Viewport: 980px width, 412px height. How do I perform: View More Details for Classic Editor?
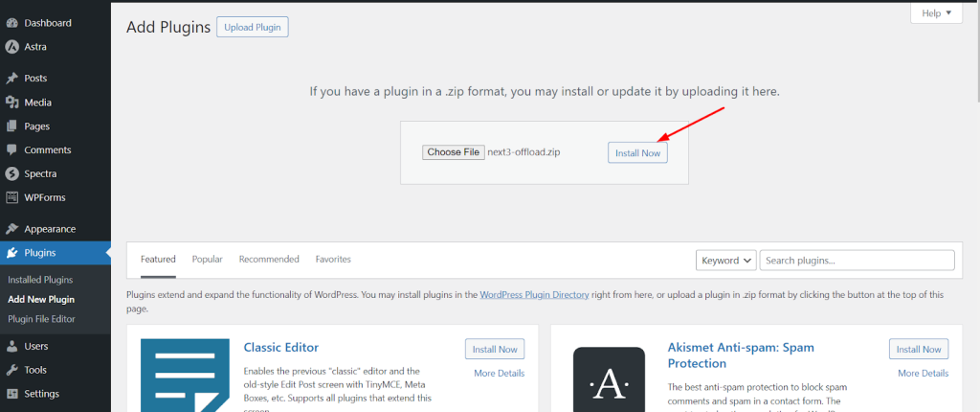(500, 373)
